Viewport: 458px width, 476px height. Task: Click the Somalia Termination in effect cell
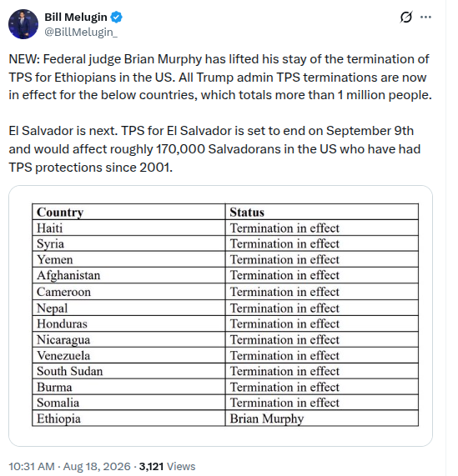(x=322, y=403)
